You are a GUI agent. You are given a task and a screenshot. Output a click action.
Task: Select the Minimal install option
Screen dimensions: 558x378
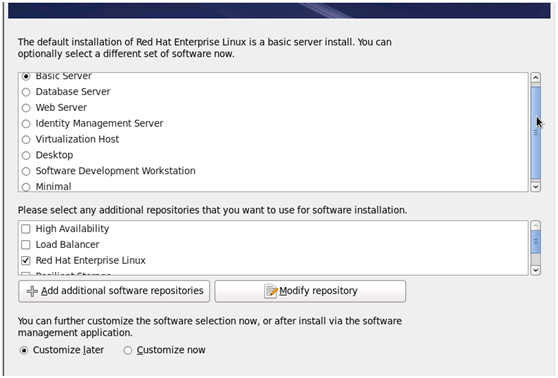[26, 187]
